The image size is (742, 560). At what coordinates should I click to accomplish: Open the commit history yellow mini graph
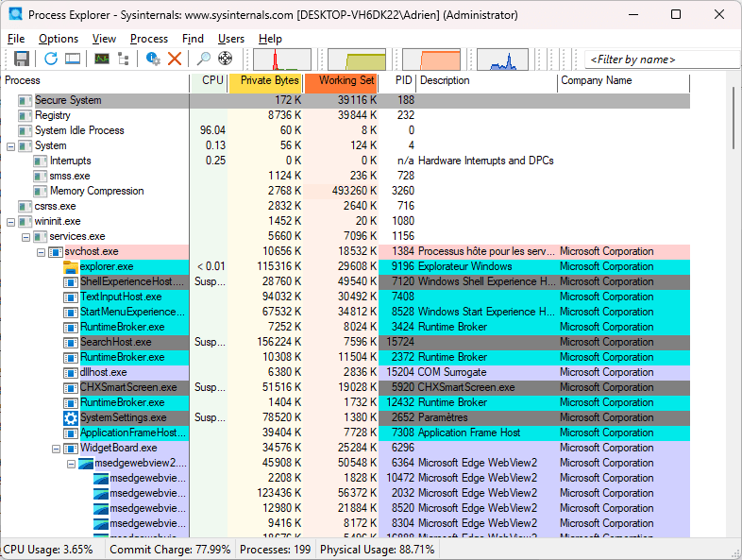357,59
